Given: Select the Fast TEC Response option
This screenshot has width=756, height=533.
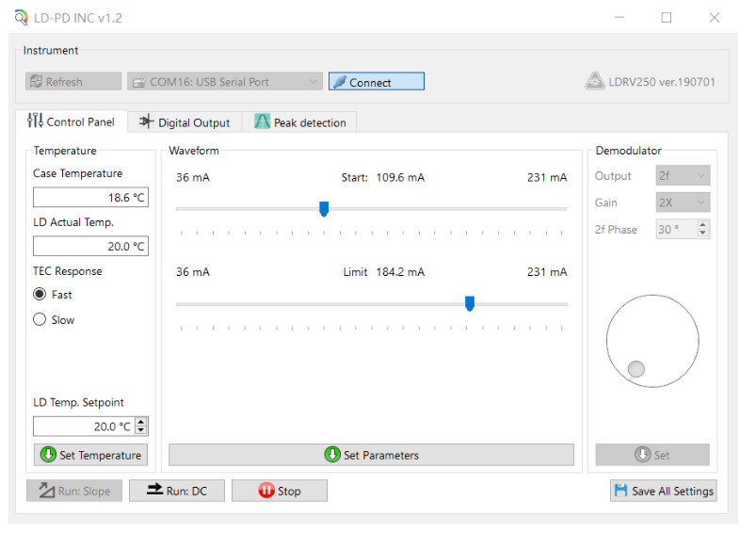Looking at the screenshot, I should pos(40,295).
